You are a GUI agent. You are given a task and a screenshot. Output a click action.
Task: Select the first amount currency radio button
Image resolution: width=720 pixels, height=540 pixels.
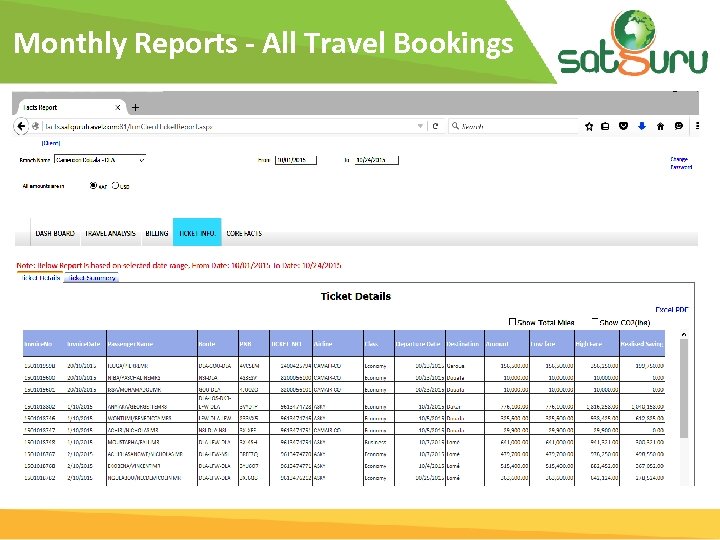pyautogui.click(x=93, y=186)
